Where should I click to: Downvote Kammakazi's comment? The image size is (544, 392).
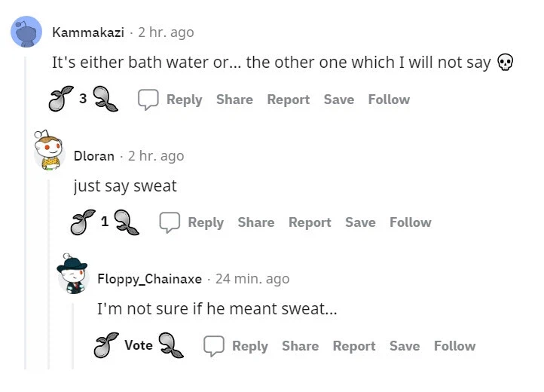point(105,100)
